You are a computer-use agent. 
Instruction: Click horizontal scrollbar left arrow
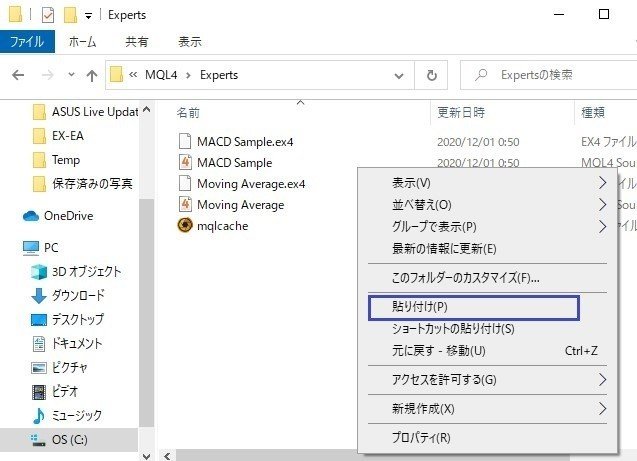click(x=167, y=456)
